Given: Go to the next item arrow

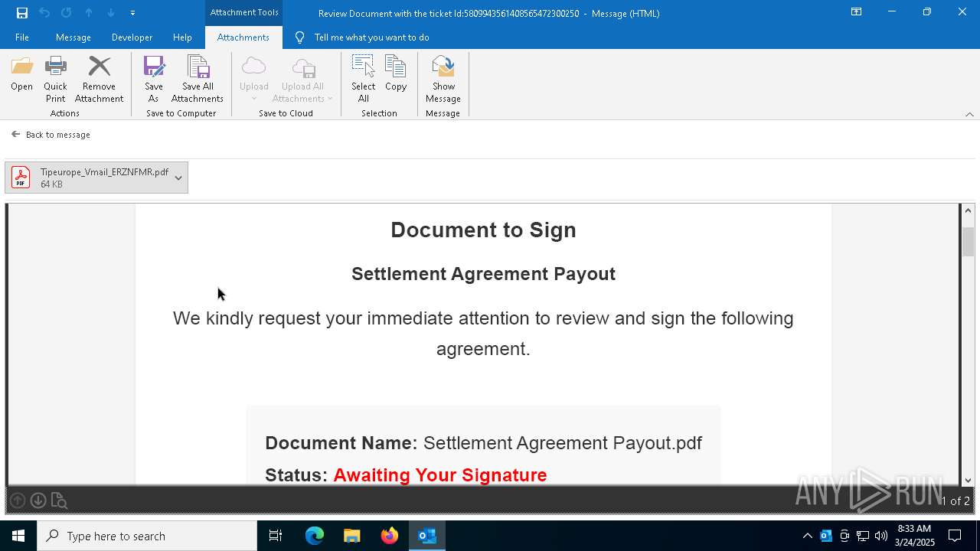Looking at the screenshot, I should (x=111, y=13).
